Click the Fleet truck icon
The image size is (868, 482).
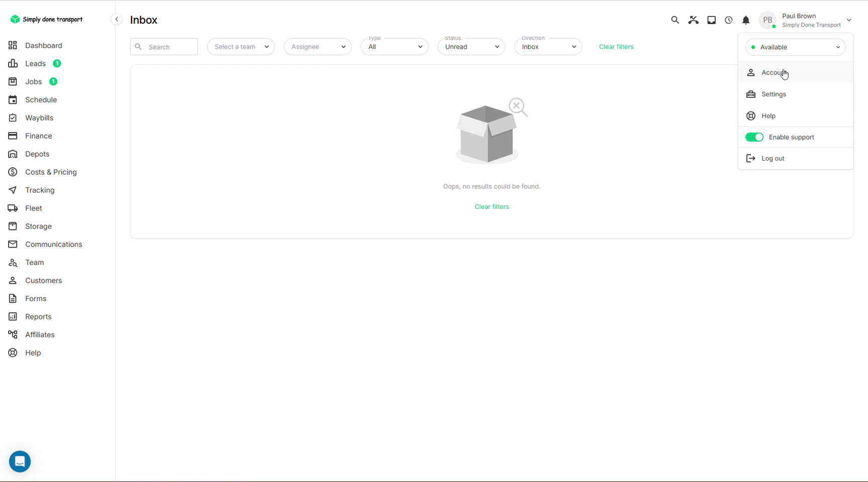tap(13, 208)
